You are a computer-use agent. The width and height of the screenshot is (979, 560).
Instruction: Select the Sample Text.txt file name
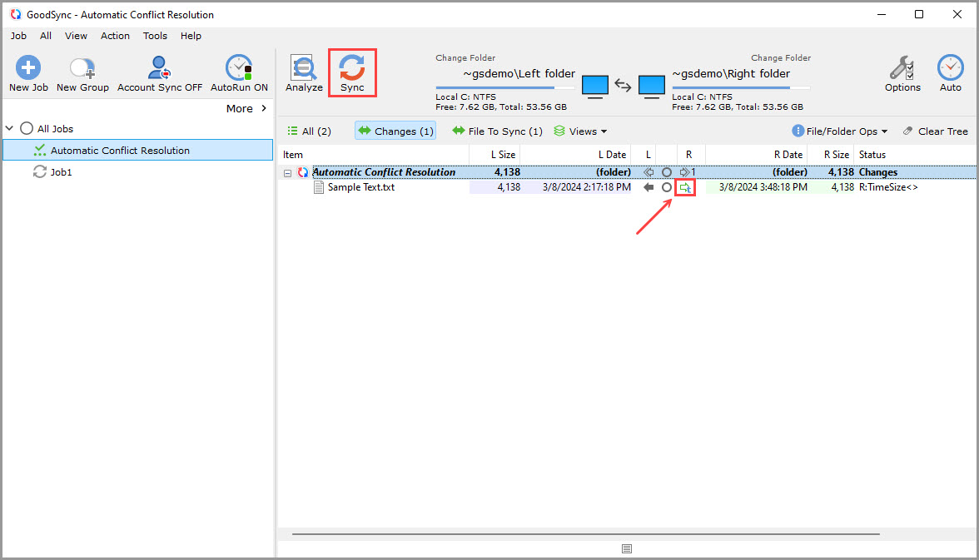tap(361, 187)
